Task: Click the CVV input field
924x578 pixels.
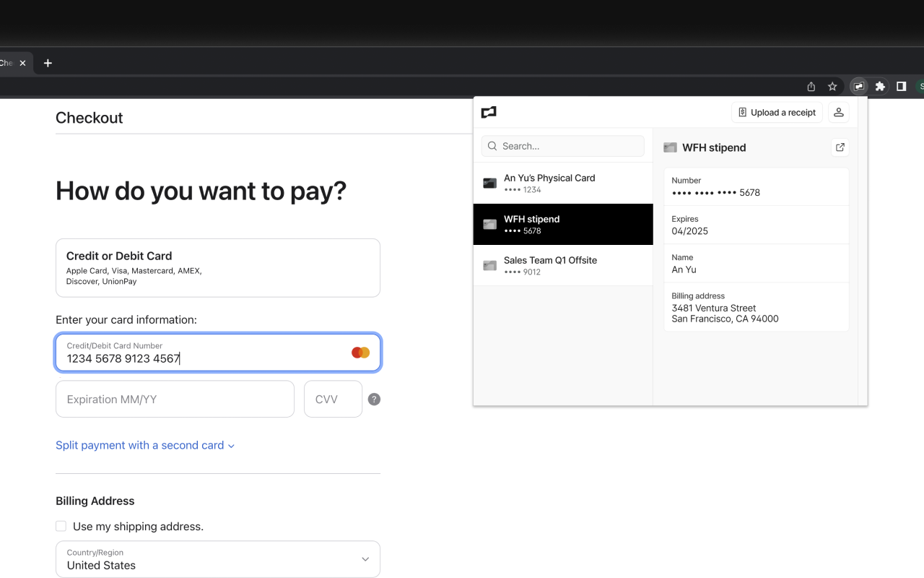Action: (x=333, y=399)
